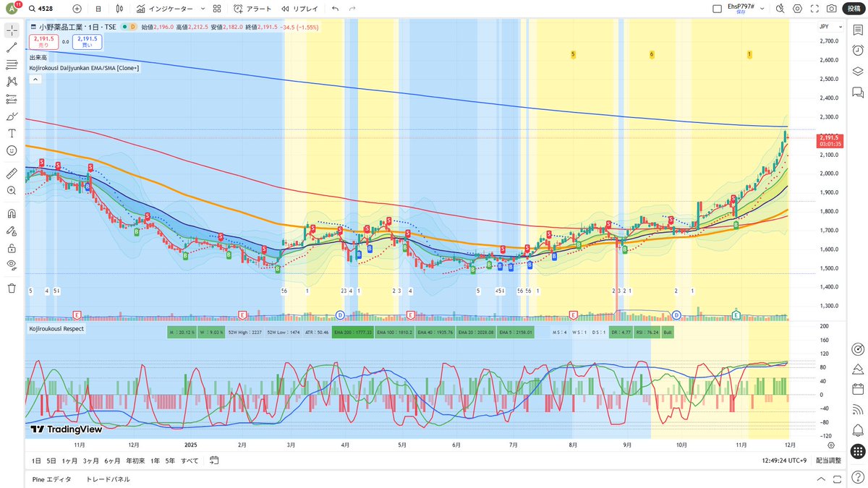Viewport: 868px width, 488px height.
Task: Click the sell price 2,191.5 button
Action: tap(43, 41)
